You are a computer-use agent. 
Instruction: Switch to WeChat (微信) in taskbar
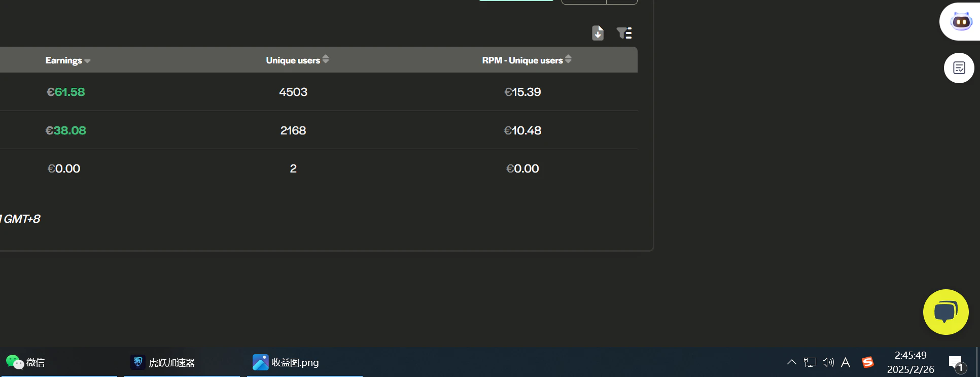[x=26, y=362]
